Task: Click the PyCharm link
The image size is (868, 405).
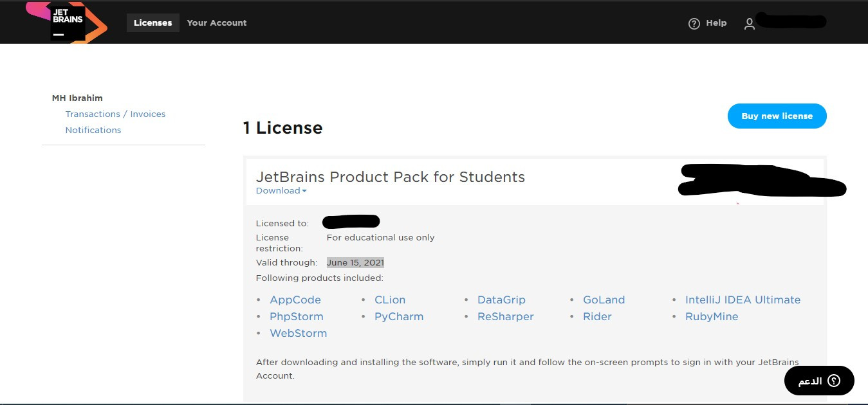Action: coord(399,316)
